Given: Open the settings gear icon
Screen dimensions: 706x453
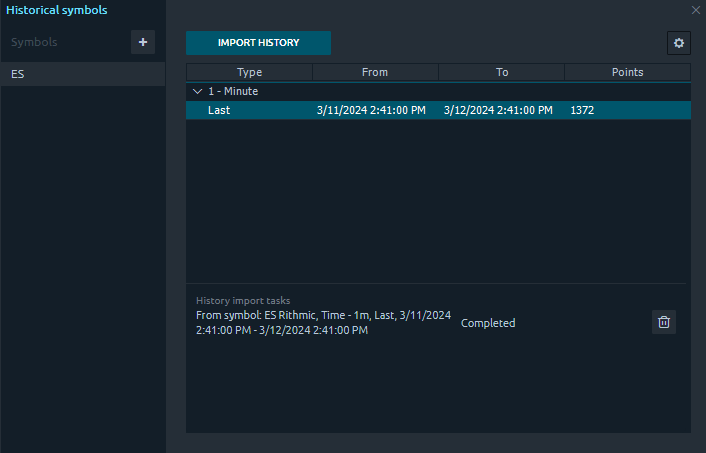Looking at the screenshot, I should pos(679,43).
